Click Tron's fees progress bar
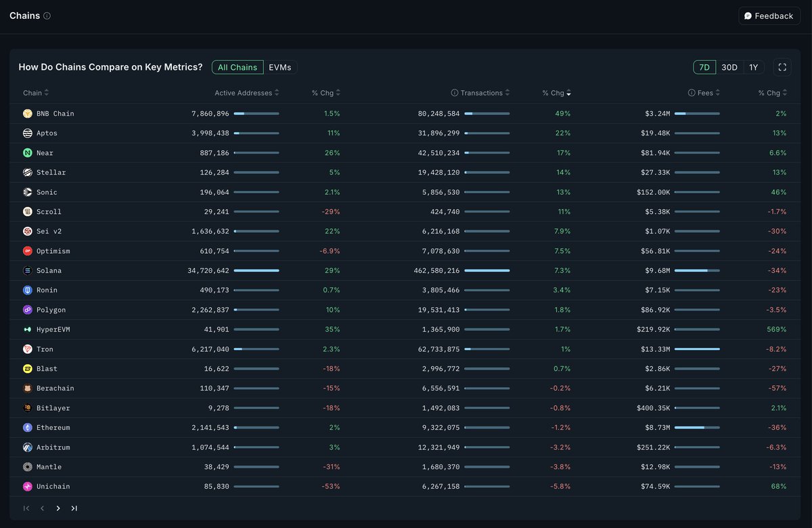This screenshot has width=812, height=528. (697, 349)
